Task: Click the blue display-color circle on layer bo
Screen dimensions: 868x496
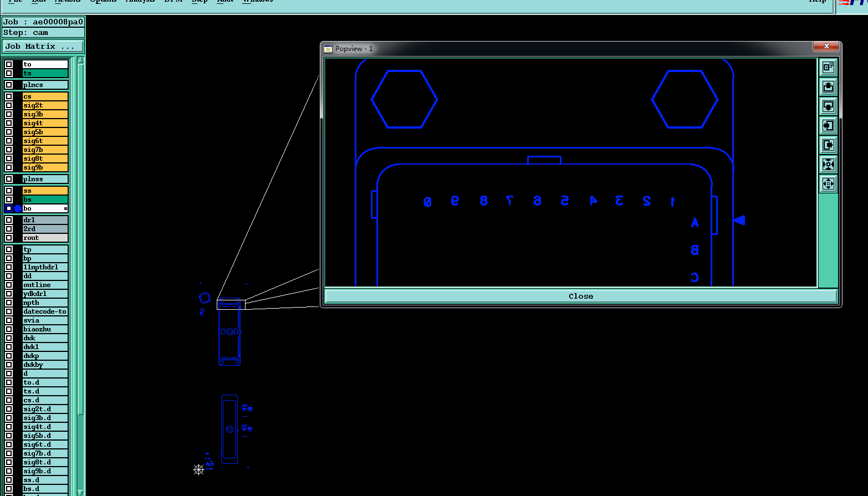Action: tap(18, 208)
